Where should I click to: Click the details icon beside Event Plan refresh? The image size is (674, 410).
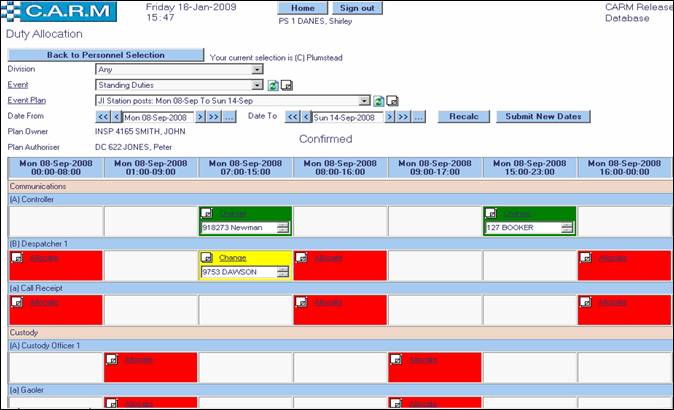(x=393, y=101)
